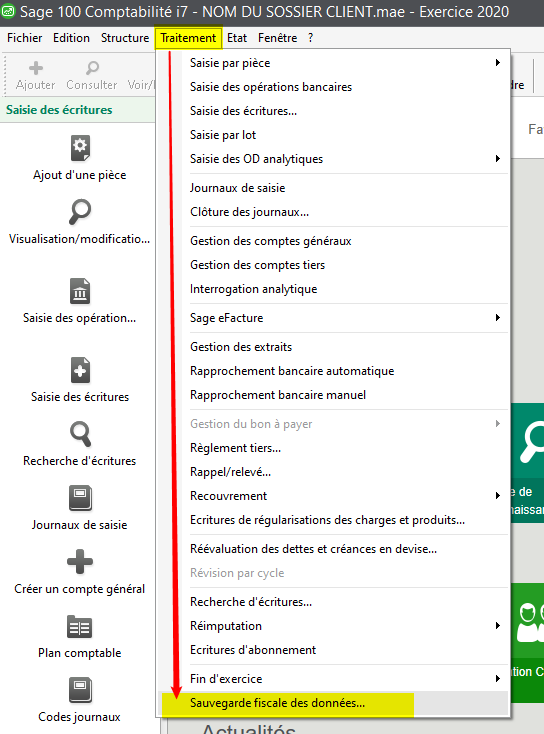This screenshot has width=544, height=734.
Task: Choose Recherche d'écritures... menu entry
Action: point(334,602)
